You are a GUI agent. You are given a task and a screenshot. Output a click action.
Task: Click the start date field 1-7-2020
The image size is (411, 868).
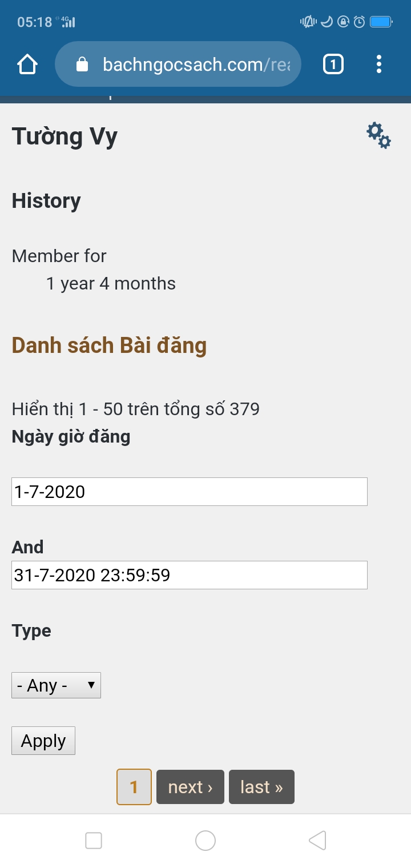(x=189, y=492)
